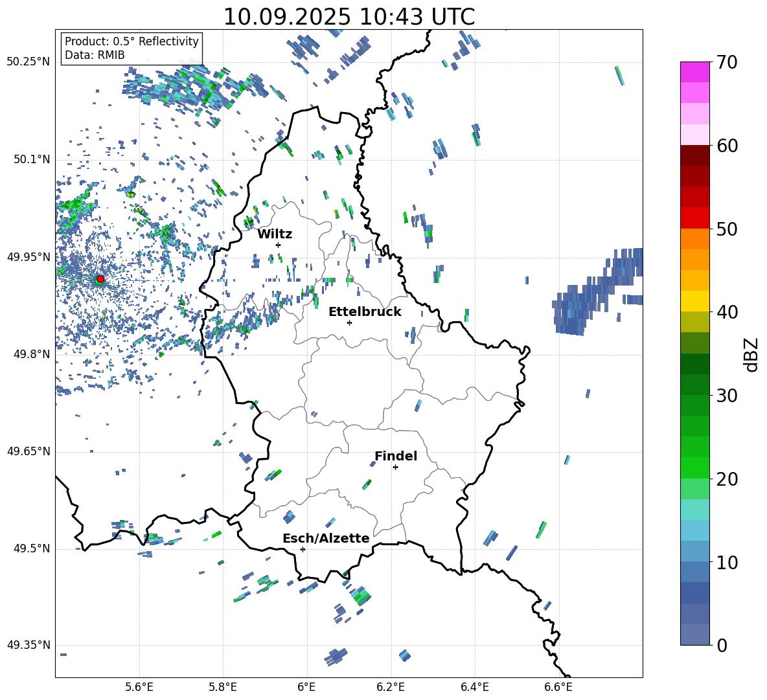The image size is (767, 700).
Task: Click the 50.25°N latitude tick label
Action: click(x=29, y=62)
